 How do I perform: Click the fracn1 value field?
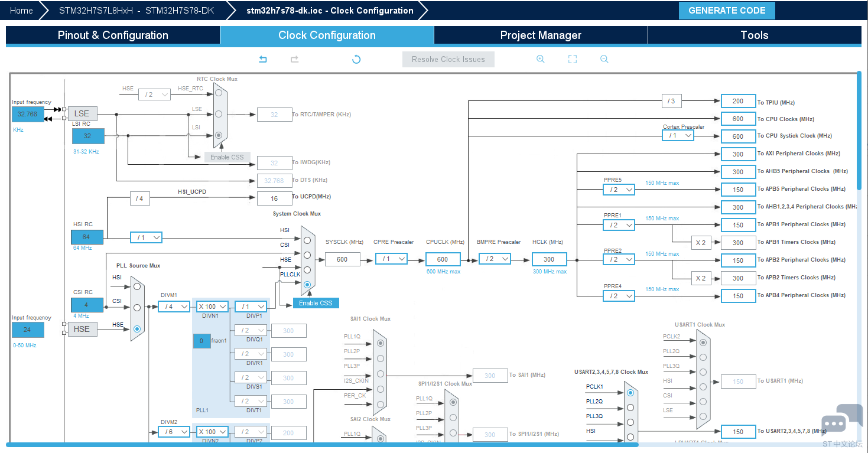201,341
